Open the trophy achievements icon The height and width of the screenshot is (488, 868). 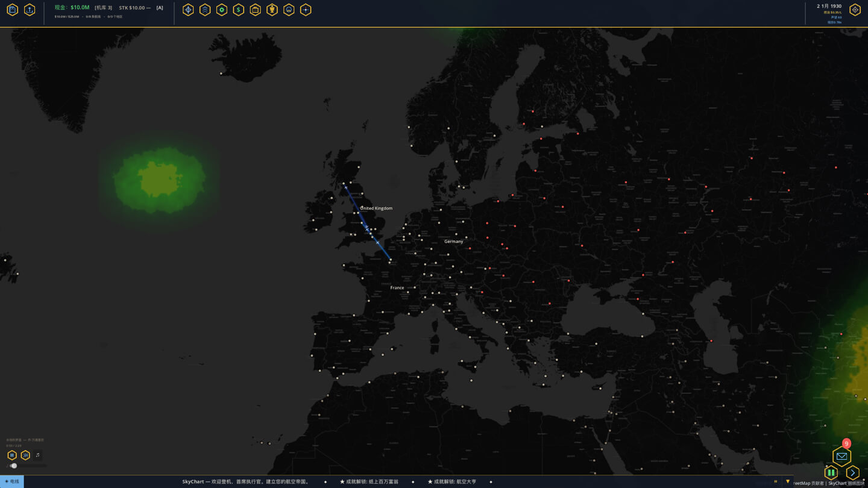pyautogui.click(x=272, y=10)
